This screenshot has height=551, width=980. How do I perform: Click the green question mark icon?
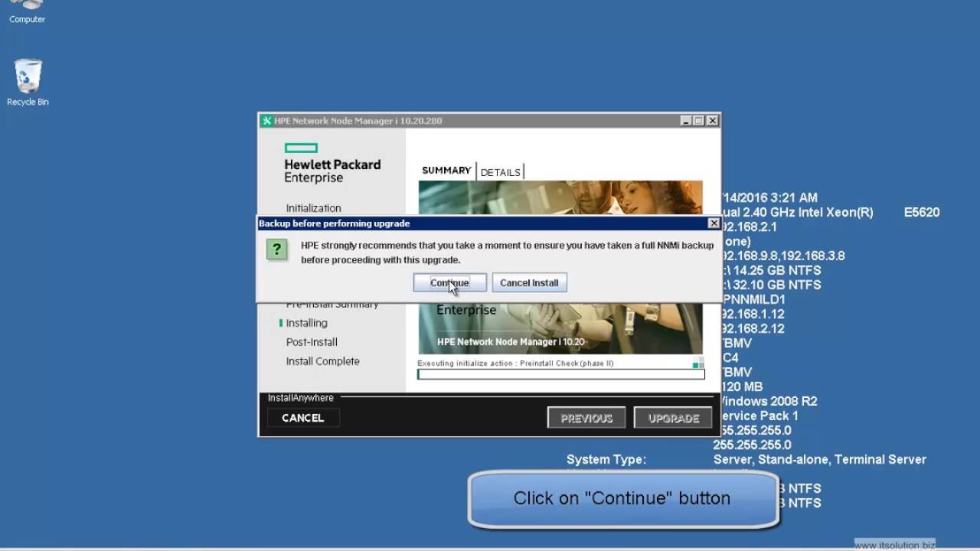point(277,249)
